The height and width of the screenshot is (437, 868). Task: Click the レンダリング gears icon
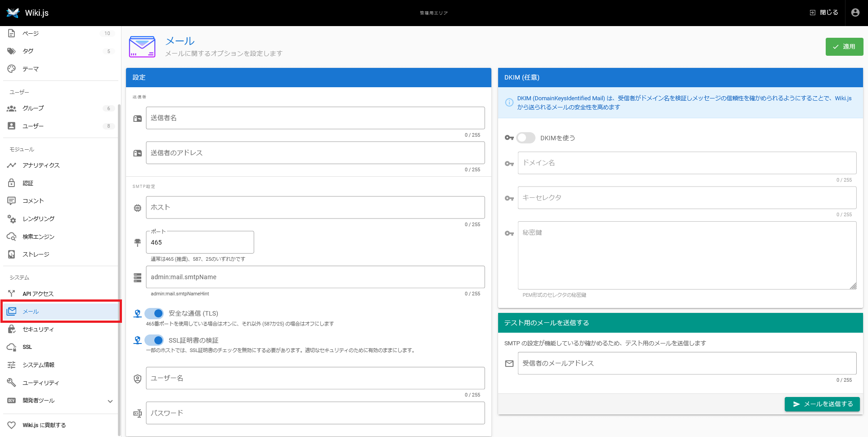click(12, 218)
